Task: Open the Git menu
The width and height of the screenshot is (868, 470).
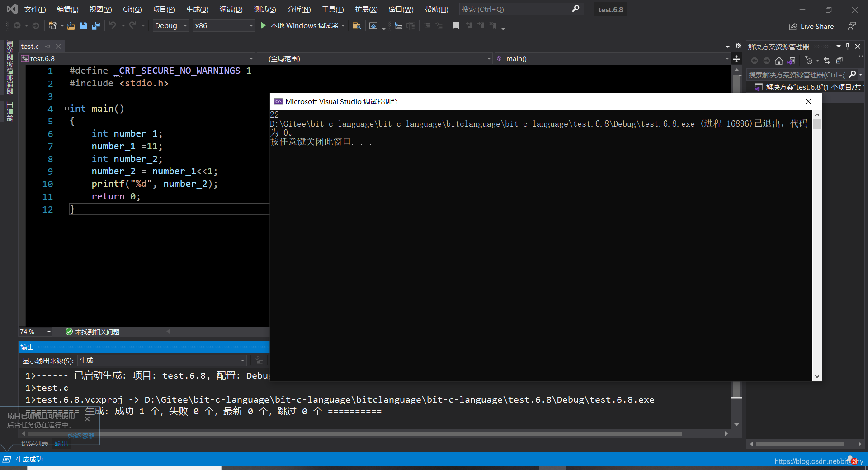Action: (x=132, y=9)
